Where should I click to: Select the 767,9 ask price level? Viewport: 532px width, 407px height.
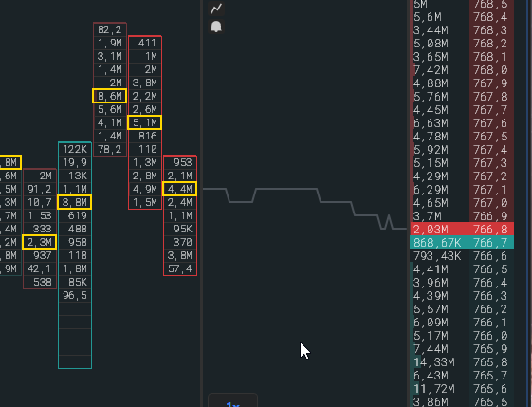(490, 83)
